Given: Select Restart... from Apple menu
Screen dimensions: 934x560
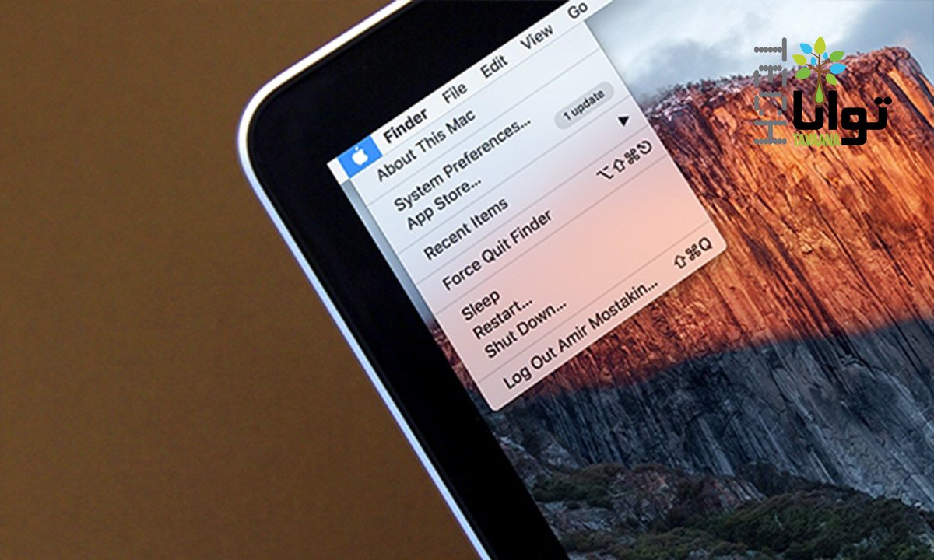Looking at the screenshot, I should pos(504,317).
